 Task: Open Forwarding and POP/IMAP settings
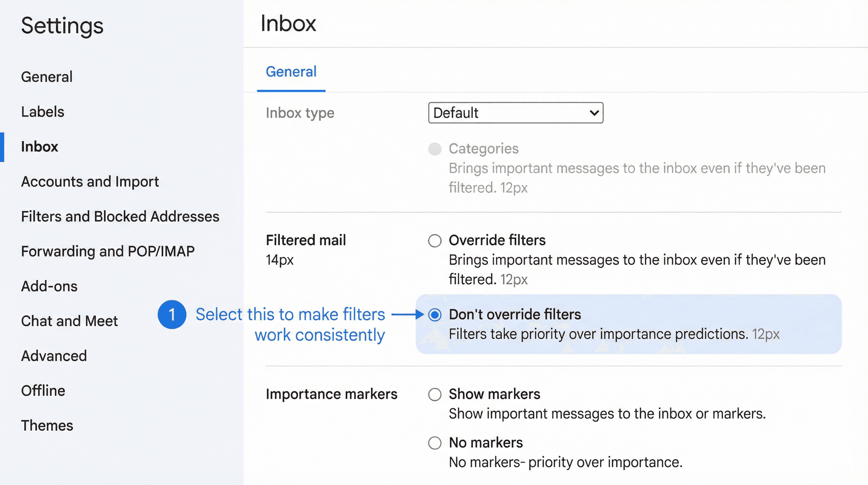tap(108, 251)
